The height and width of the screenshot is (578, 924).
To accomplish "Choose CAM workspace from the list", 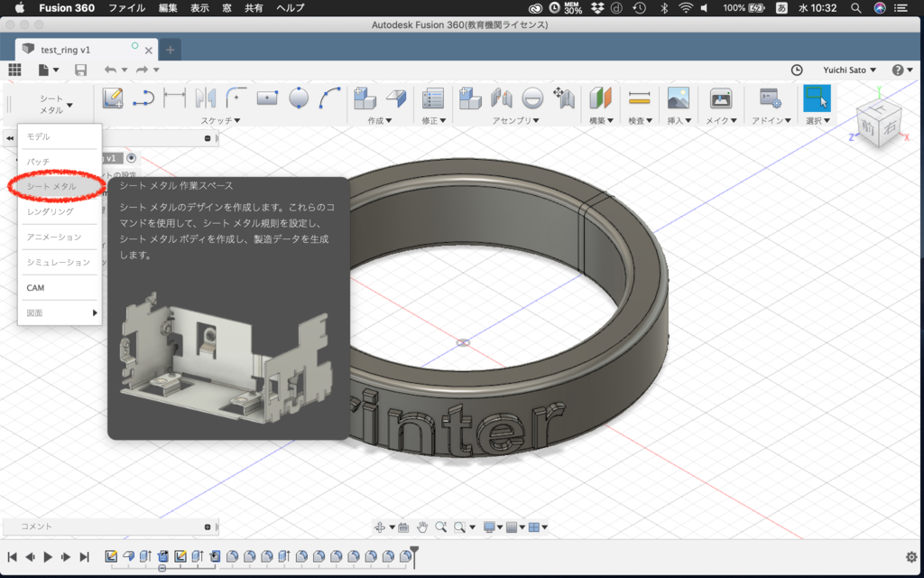I will (60, 287).
